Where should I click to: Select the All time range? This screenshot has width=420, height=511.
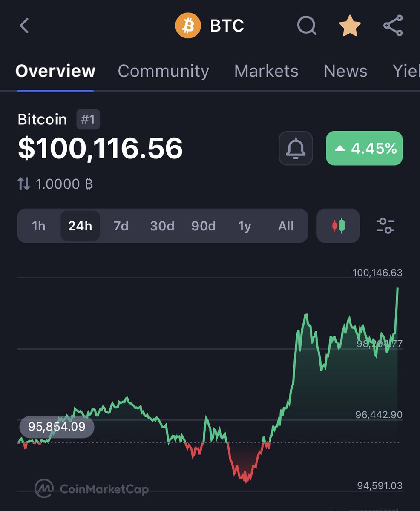pyautogui.click(x=286, y=226)
